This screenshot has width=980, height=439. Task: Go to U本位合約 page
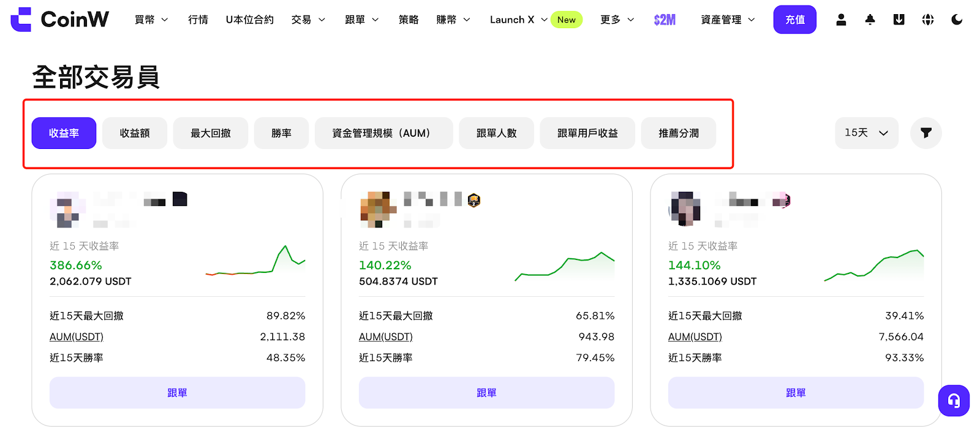coord(249,20)
